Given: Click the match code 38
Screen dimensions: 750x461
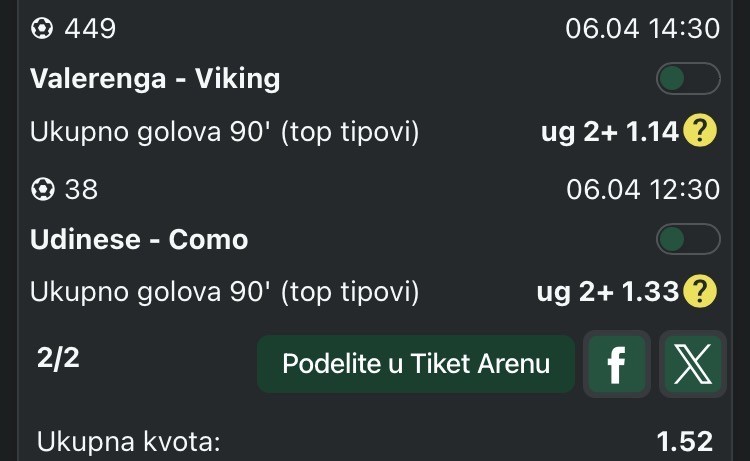Looking at the screenshot, I should (x=81, y=189).
